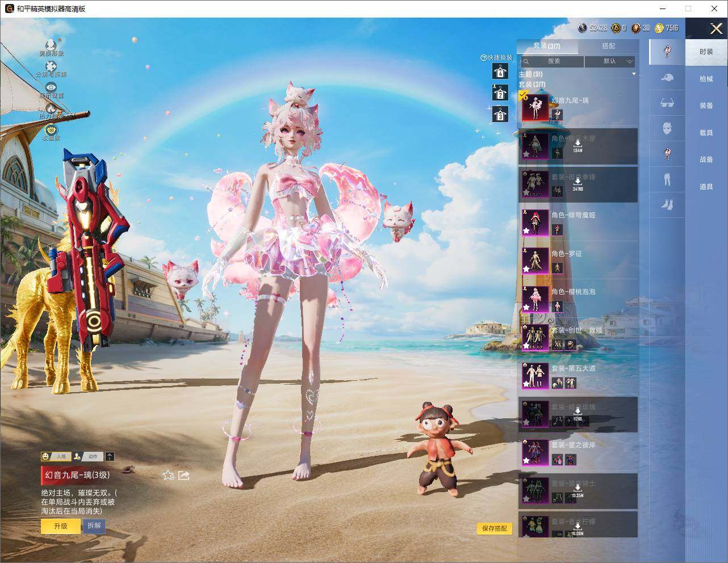This screenshot has height=563, width=728.
Task: Close the wardrobe with the X icon
Action: point(716,28)
